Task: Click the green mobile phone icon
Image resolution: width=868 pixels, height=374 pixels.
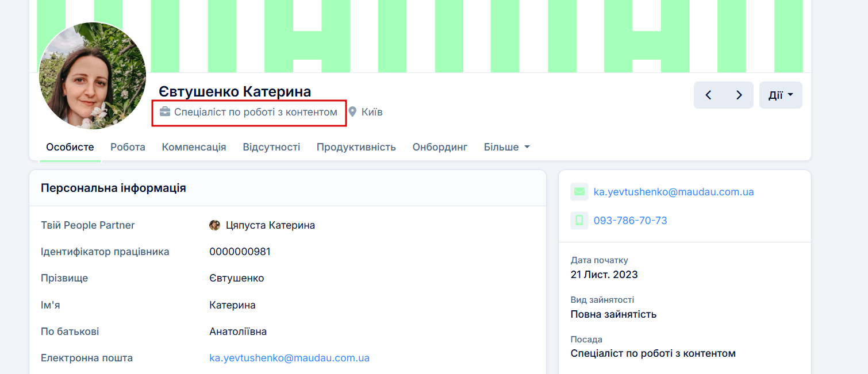Action: click(x=579, y=221)
